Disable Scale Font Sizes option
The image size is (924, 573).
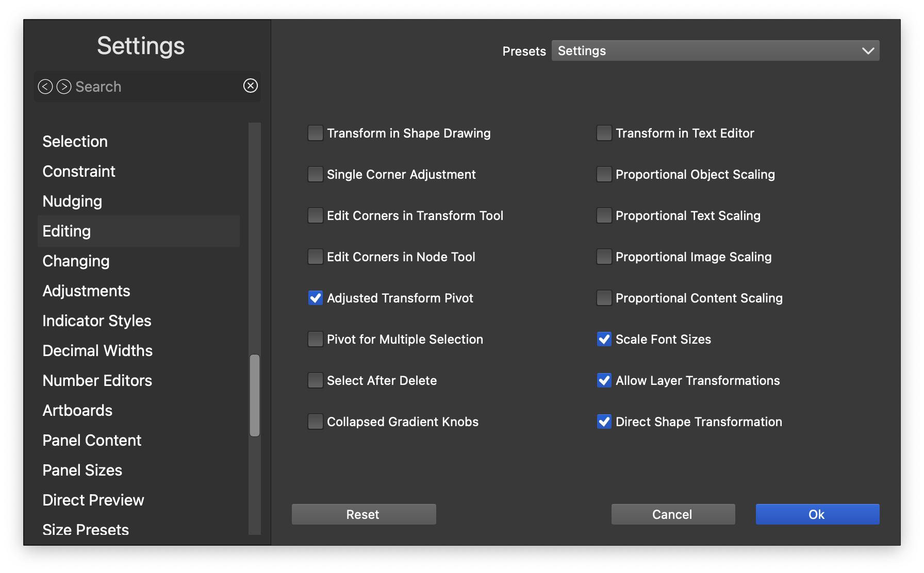click(604, 339)
